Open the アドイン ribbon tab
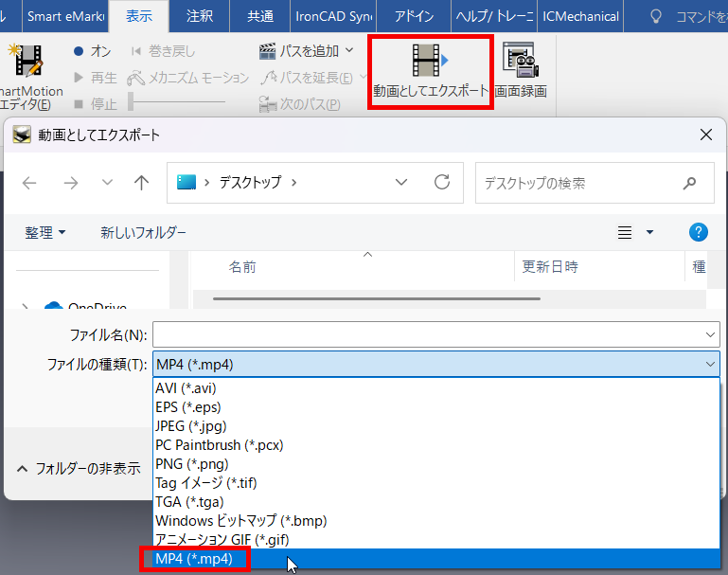Viewport: 728px width, 575px height. coord(414,16)
